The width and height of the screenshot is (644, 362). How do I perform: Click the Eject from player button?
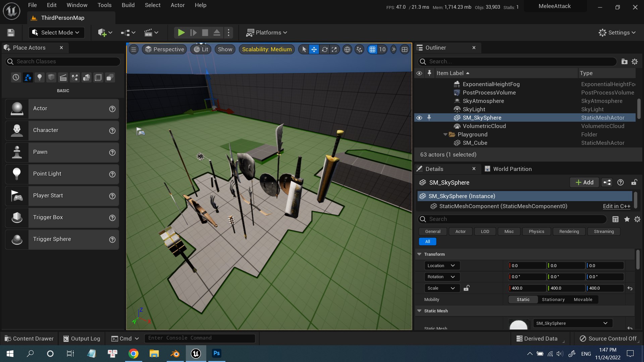coord(217,33)
